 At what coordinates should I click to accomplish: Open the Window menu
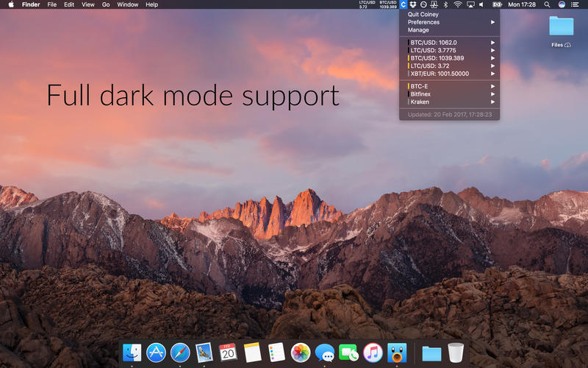127,4
